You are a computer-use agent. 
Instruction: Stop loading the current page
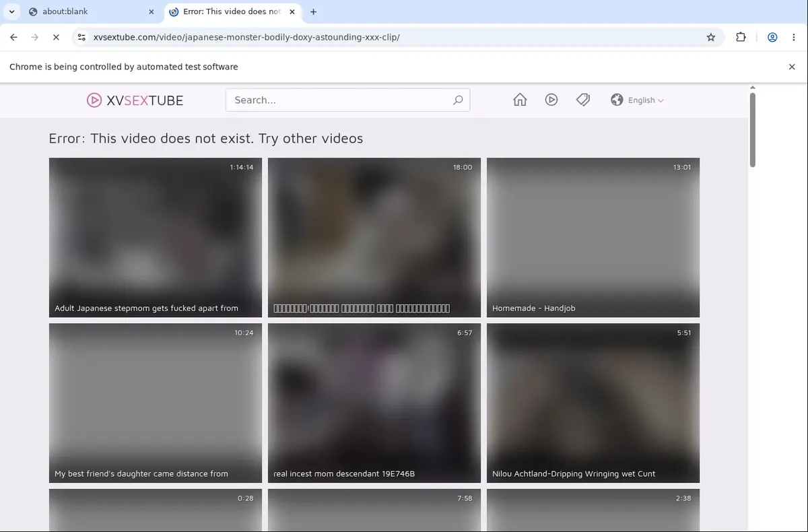point(57,38)
